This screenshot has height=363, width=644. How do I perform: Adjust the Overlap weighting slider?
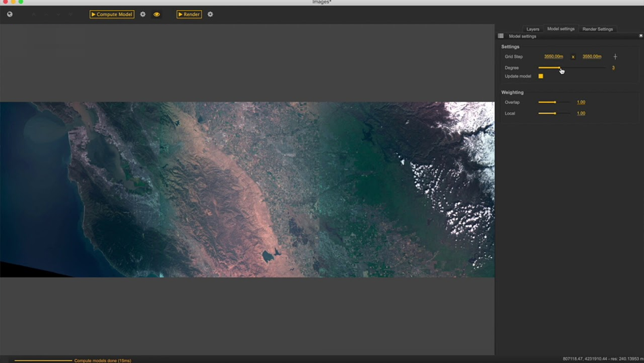tap(555, 102)
